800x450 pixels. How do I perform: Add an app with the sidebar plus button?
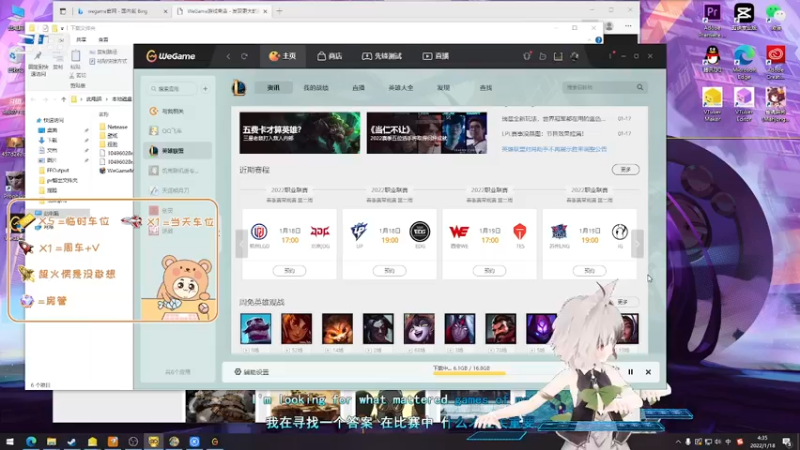[x=205, y=89]
